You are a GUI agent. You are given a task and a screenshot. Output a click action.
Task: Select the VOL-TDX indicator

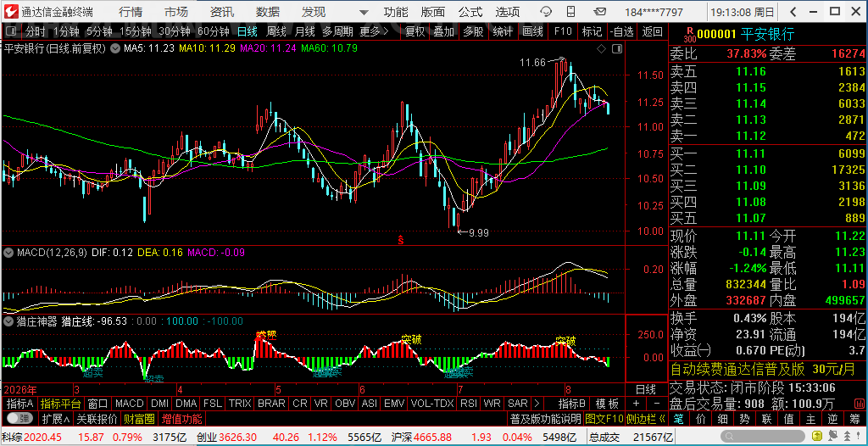click(434, 404)
